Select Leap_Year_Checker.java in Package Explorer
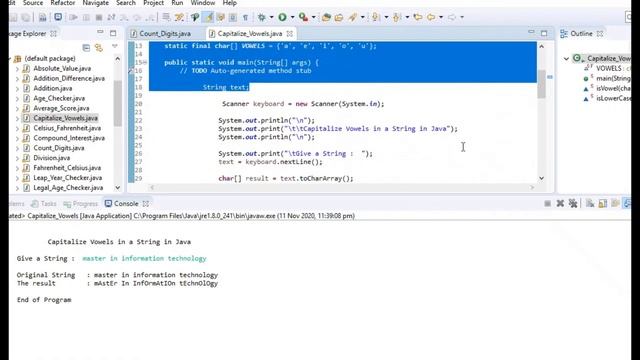 click(x=68, y=178)
